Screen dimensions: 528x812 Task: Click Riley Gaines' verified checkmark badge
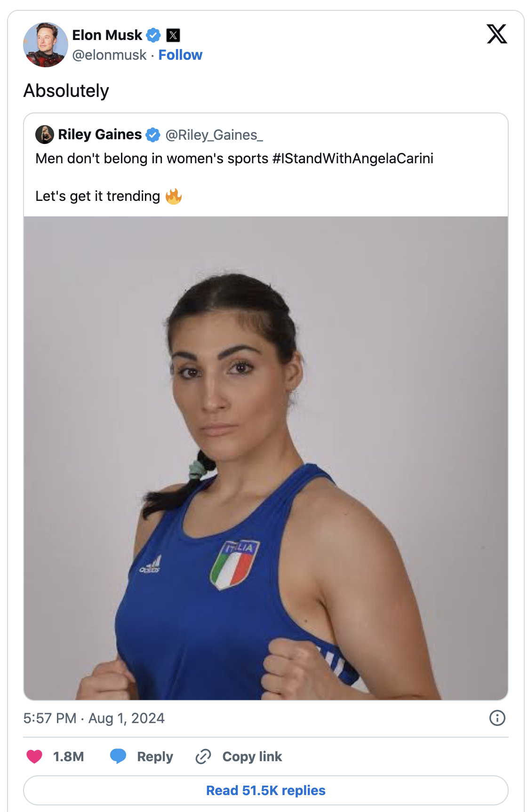(153, 135)
